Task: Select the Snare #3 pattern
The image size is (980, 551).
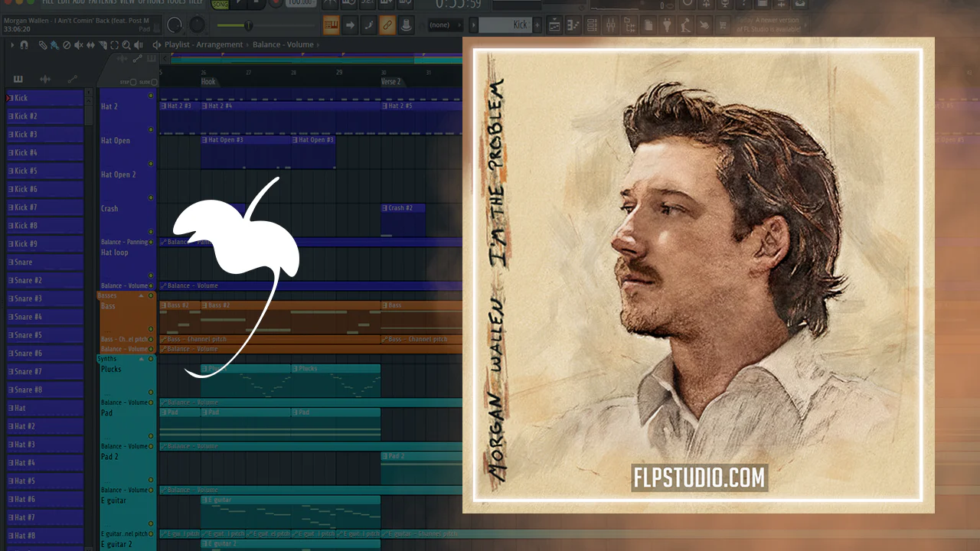Action: (44, 298)
